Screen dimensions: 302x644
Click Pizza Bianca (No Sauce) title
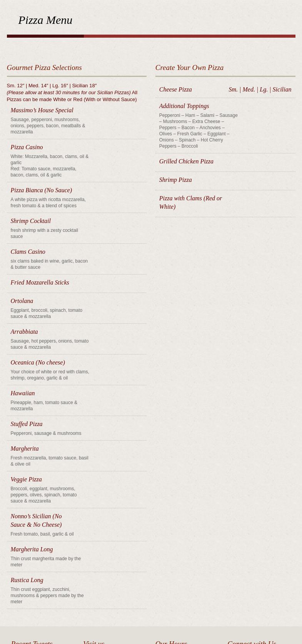41,190
